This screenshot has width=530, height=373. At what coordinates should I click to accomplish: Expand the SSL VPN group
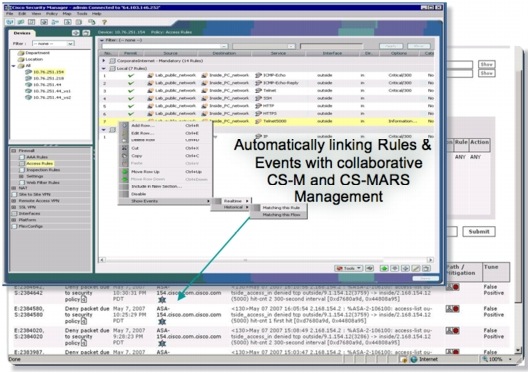coord(14,207)
